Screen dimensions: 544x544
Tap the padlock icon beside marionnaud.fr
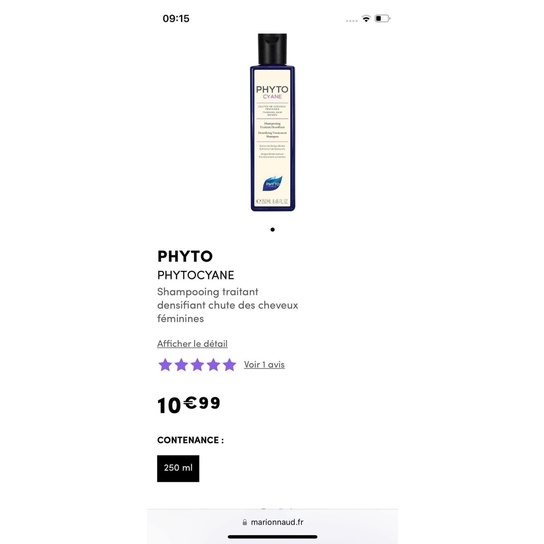(245, 522)
